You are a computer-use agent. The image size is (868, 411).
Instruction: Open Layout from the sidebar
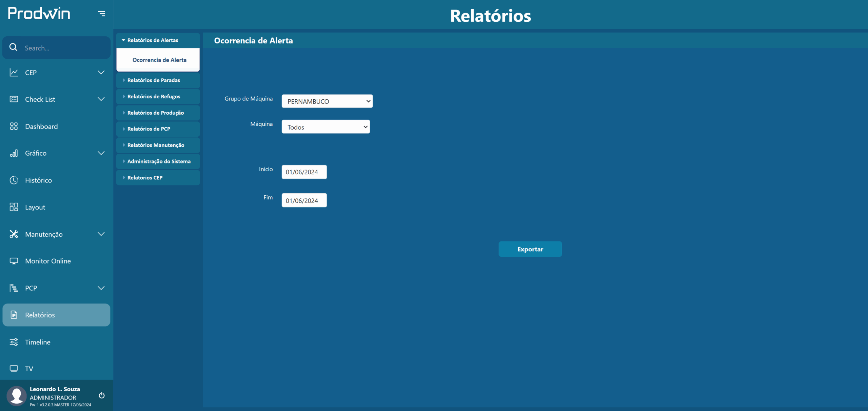[56, 207]
